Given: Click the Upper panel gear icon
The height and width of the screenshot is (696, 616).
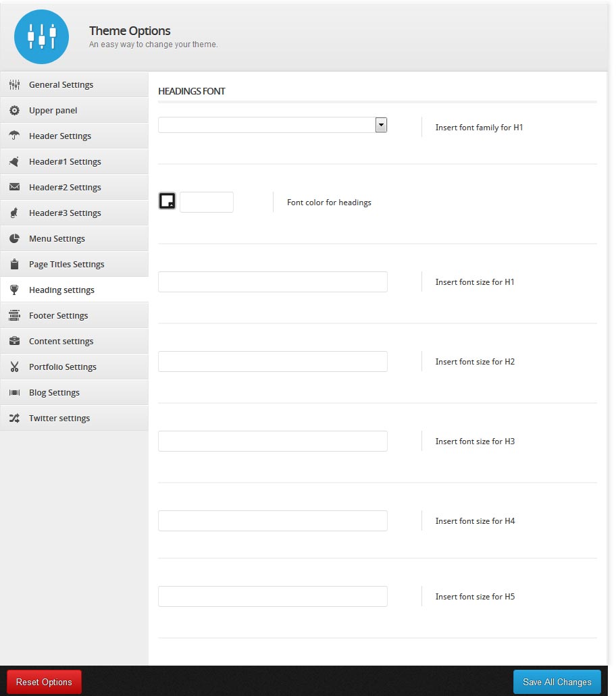Looking at the screenshot, I should 14,110.
